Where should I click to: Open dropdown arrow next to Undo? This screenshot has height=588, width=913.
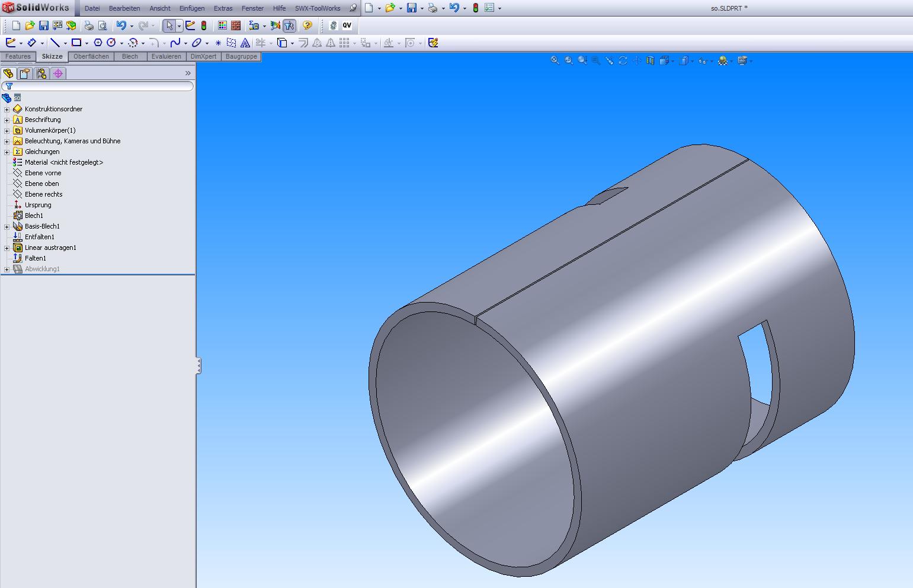point(132,26)
